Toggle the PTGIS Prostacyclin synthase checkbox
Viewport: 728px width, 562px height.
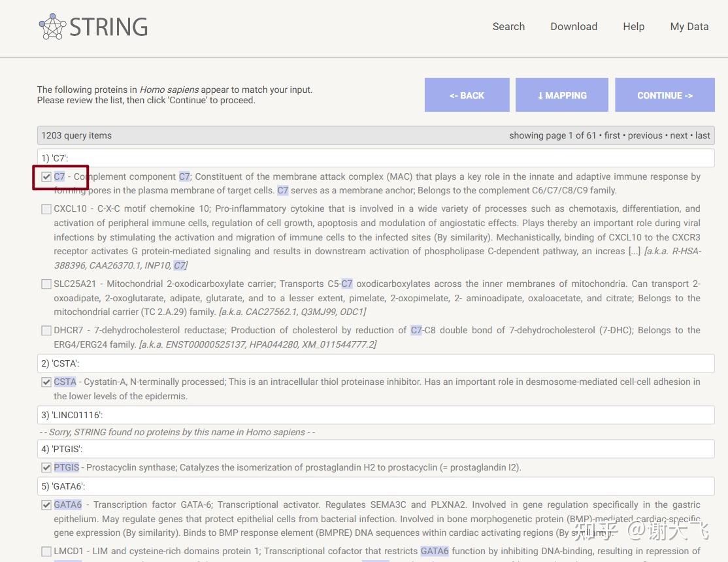click(46, 468)
